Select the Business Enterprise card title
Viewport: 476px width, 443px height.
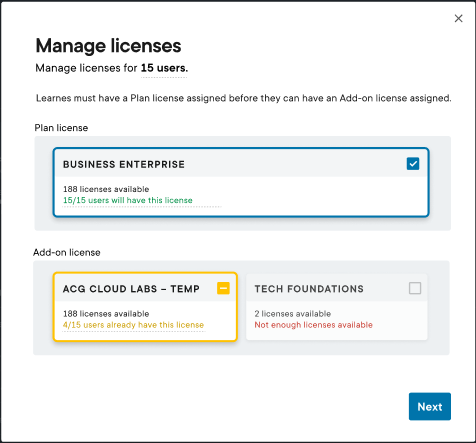[124, 164]
